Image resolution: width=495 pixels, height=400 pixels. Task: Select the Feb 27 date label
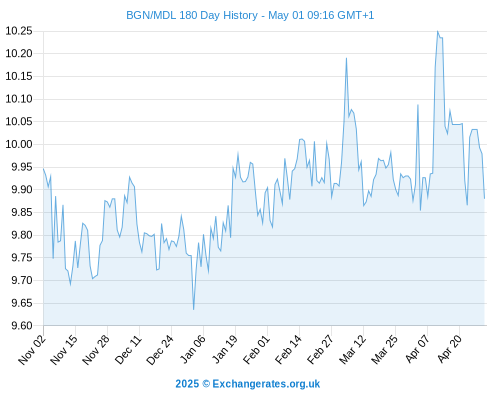pos(320,350)
